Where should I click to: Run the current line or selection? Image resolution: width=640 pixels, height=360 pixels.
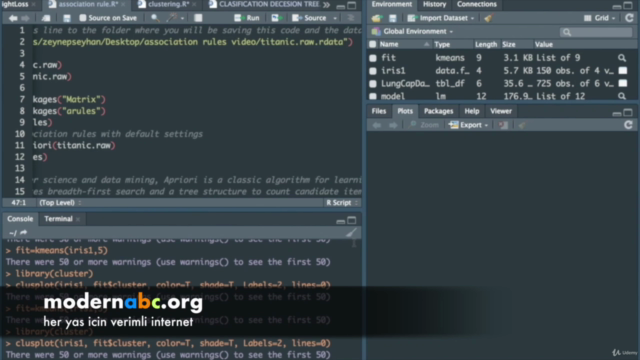click(x=247, y=18)
